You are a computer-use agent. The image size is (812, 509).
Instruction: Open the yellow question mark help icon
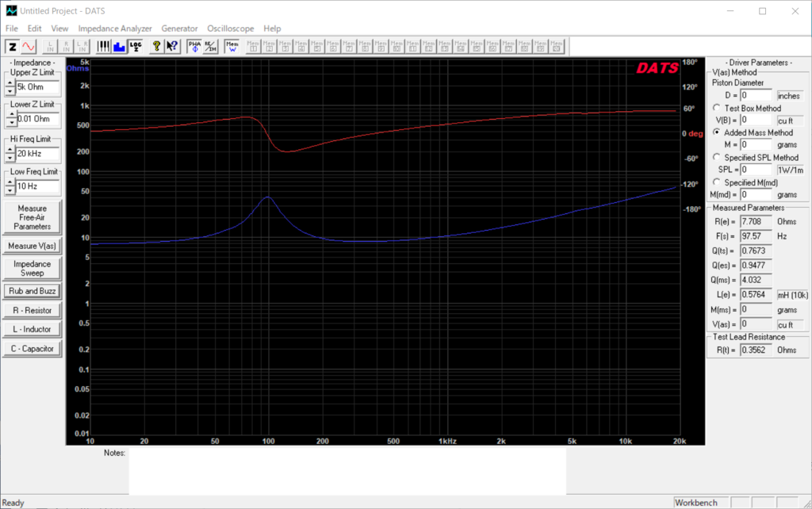[x=157, y=46]
